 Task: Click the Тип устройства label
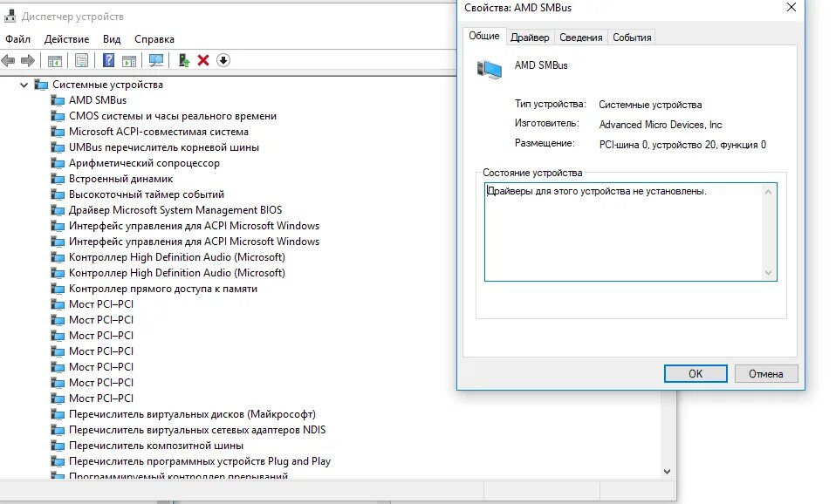tap(550, 104)
